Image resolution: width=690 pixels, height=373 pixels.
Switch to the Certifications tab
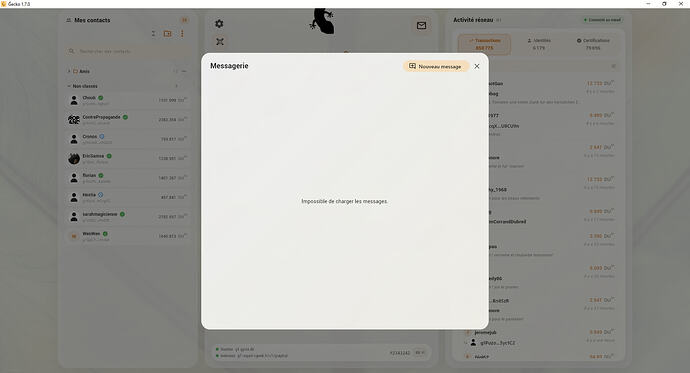click(x=593, y=44)
